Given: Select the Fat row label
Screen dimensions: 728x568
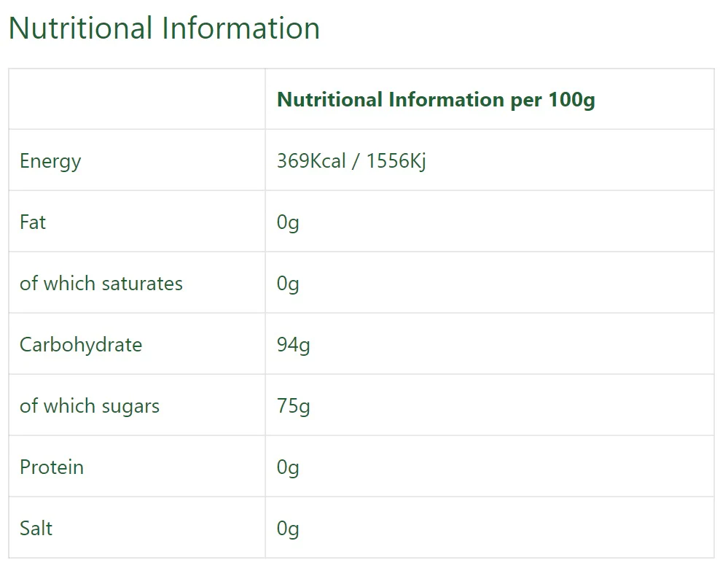Looking at the screenshot, I should point(33,222).
